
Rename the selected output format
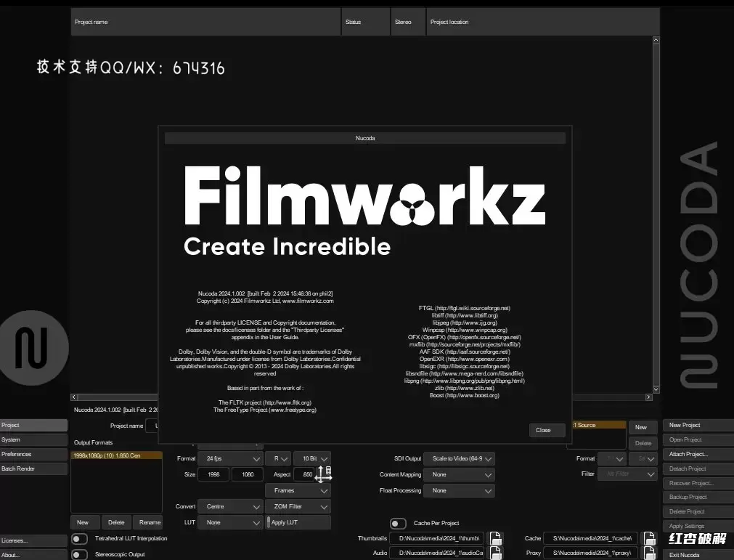(x=147, y=522)
